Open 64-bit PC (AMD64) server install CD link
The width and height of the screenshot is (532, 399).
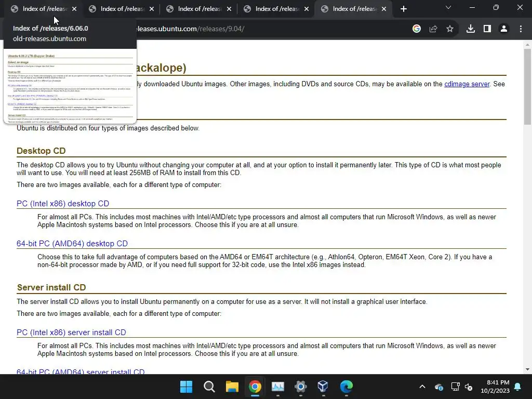coord(81,371)
